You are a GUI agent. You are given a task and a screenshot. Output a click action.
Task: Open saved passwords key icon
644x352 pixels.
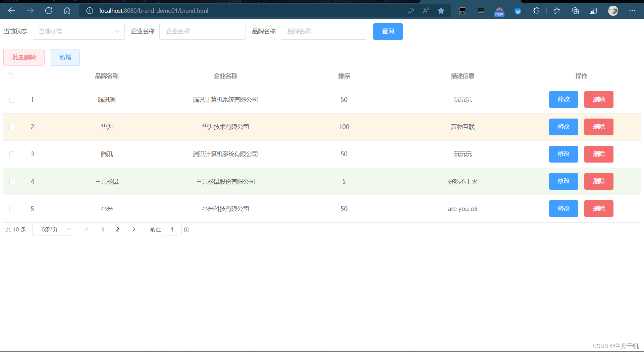[411, 11]
